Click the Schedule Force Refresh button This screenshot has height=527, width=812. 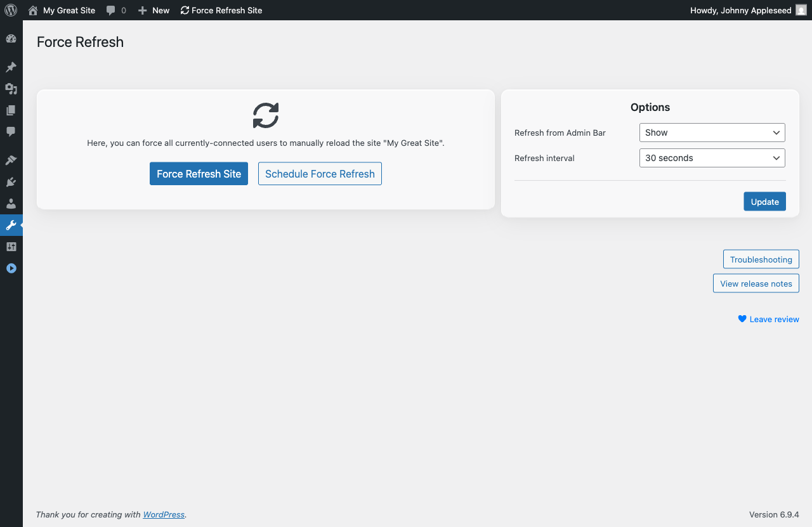(x=320, y=174)
